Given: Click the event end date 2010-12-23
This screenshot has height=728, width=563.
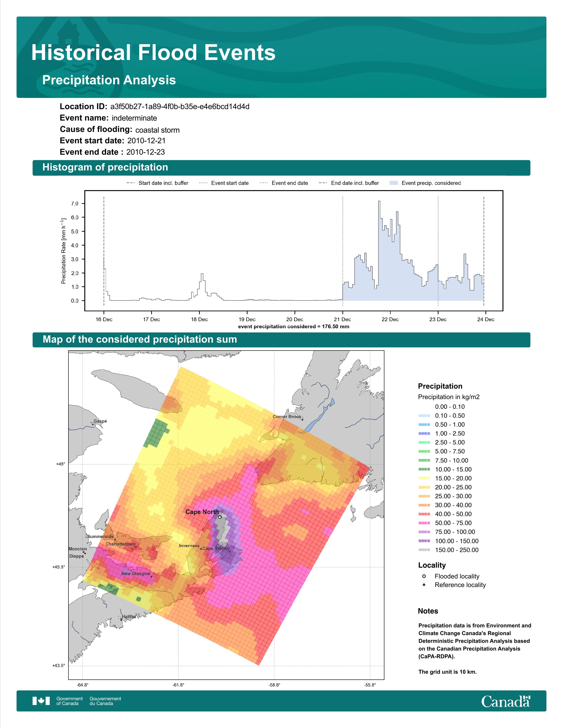Looking at the screenshot, I should 145,152.
